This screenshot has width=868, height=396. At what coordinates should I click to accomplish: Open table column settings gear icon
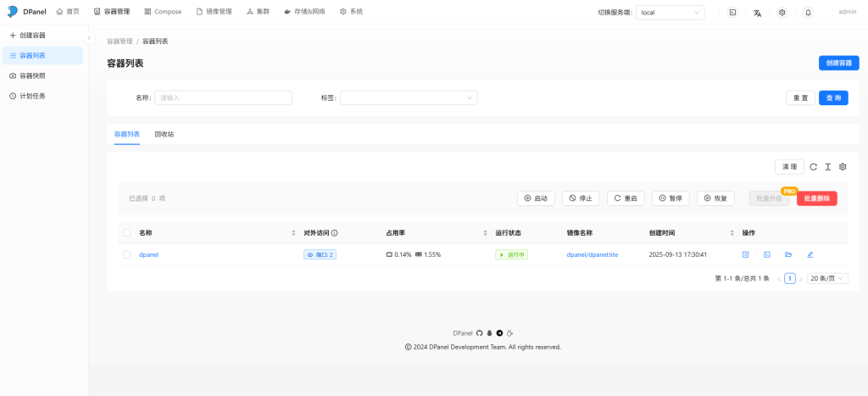point(843,167)
